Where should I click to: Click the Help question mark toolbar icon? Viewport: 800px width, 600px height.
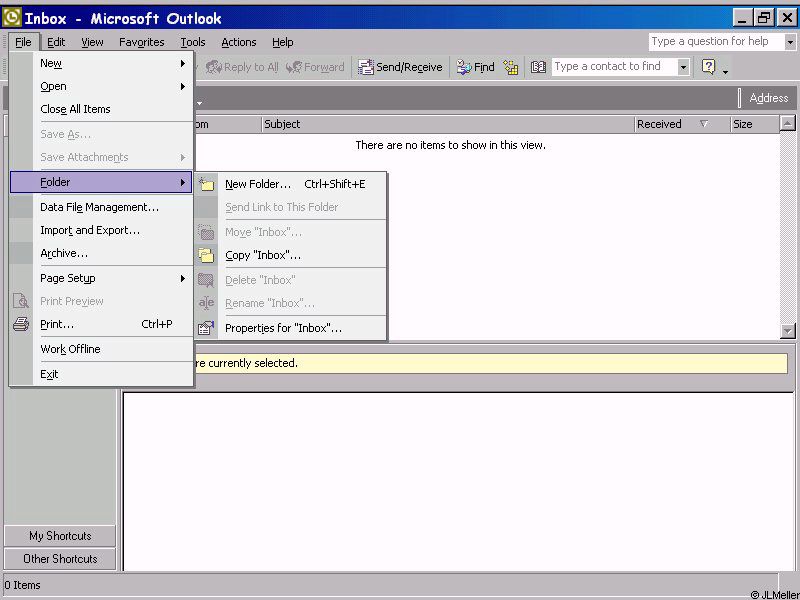(x=709, y=67)
